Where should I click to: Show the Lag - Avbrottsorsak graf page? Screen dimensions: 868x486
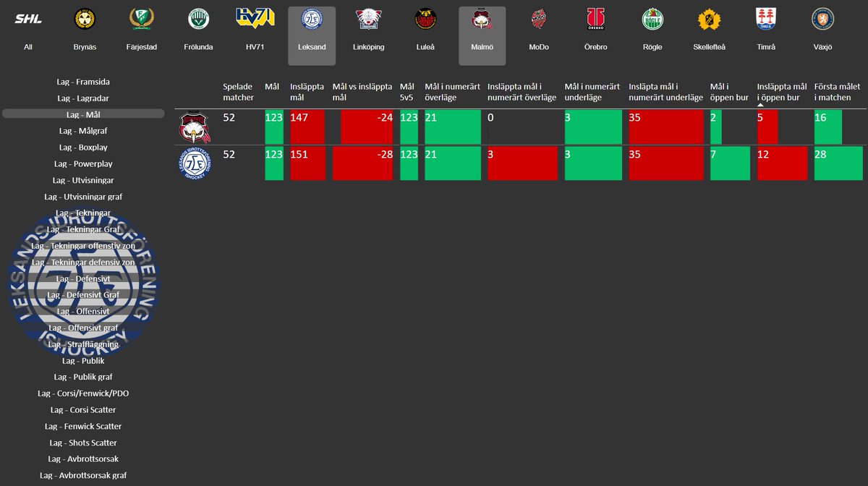pos(83,475)
